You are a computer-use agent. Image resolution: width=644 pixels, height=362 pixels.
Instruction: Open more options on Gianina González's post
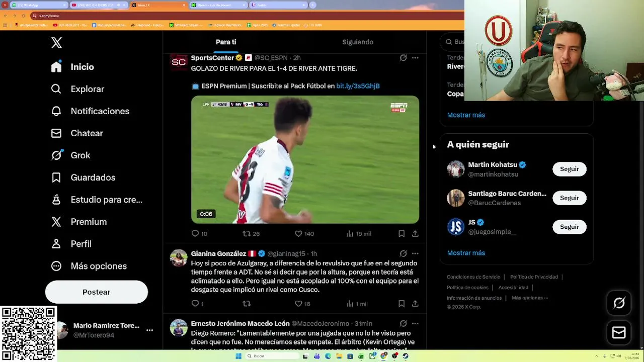415,254
